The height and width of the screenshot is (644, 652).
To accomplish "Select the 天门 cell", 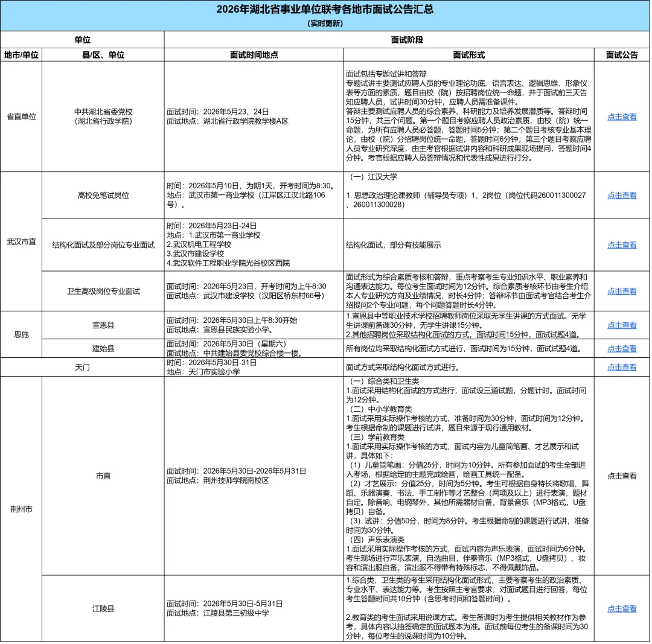I will pyautogui.click(x=82, y=367).
